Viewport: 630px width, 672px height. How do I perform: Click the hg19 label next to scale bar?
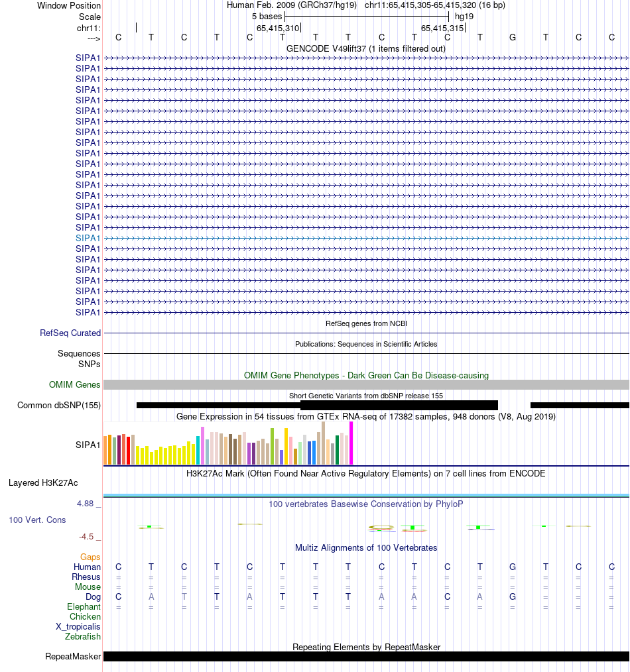click(x=464, y=17)
